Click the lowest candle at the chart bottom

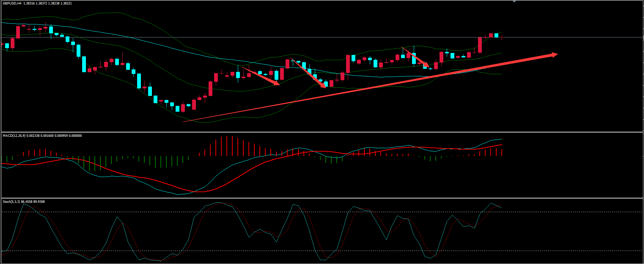[183, 108]
